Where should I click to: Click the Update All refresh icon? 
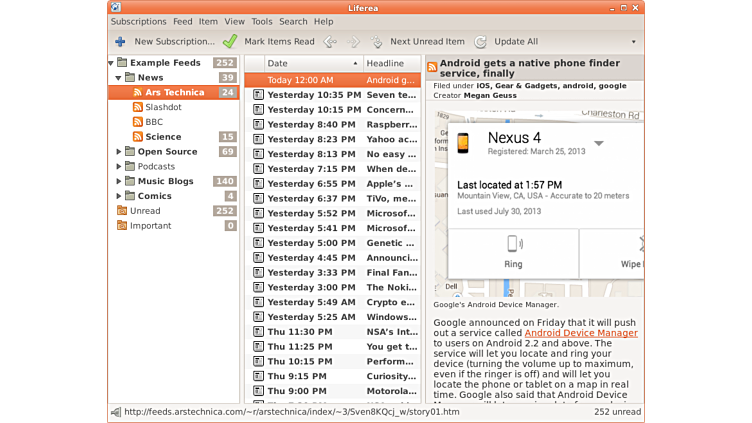481,42
